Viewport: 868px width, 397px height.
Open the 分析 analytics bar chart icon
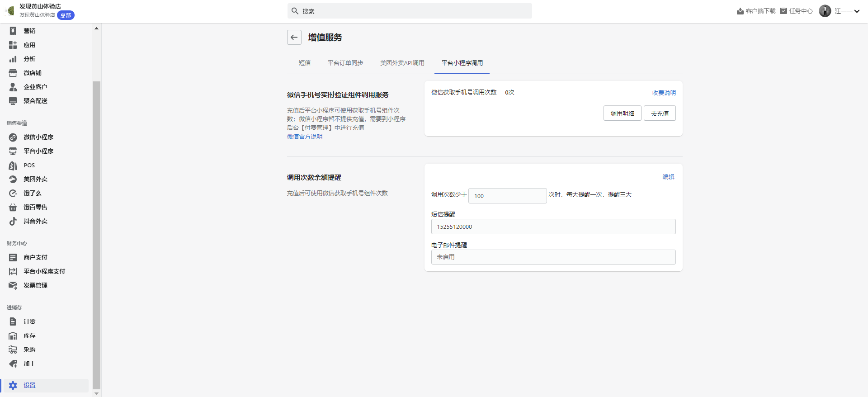pyautogui.click(x=13, y=59)
